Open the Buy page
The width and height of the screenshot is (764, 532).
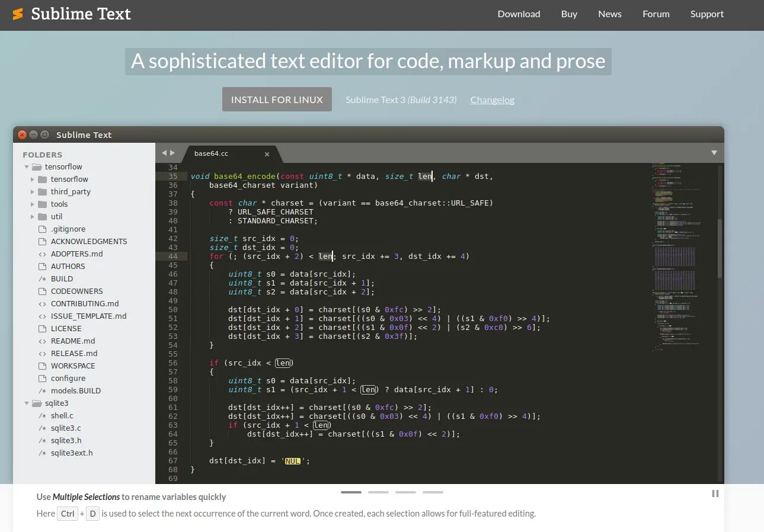pyautogui.click(x=569, y=14)
